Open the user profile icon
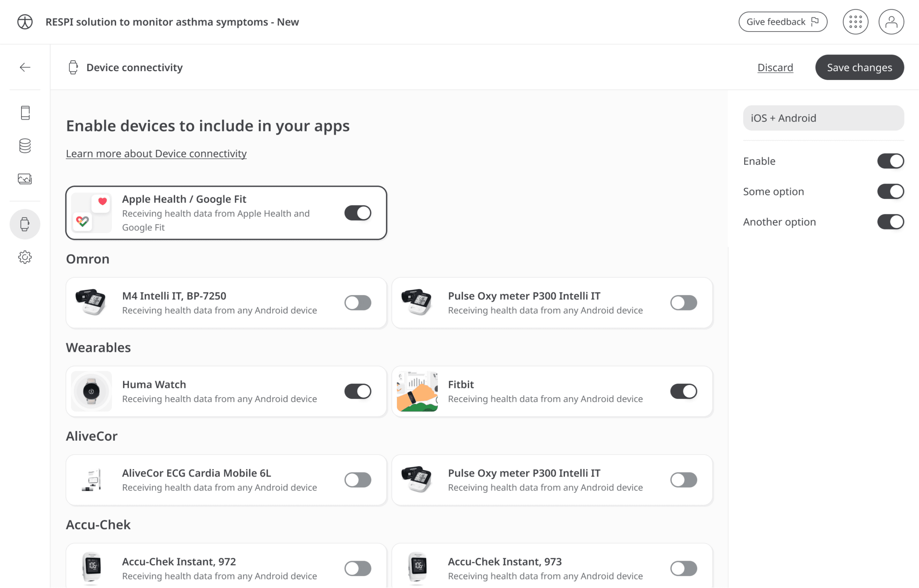Screen dimensions: 919x588 (891, 22)
